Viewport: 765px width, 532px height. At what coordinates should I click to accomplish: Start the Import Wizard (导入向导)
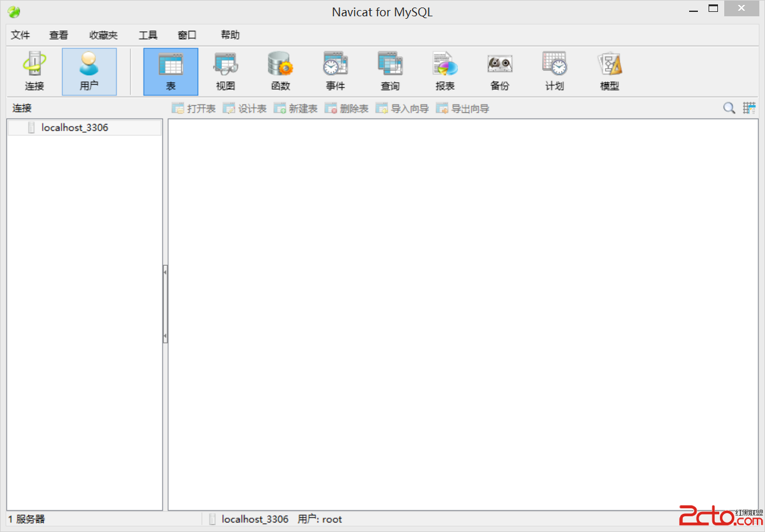tap(402, 108)
